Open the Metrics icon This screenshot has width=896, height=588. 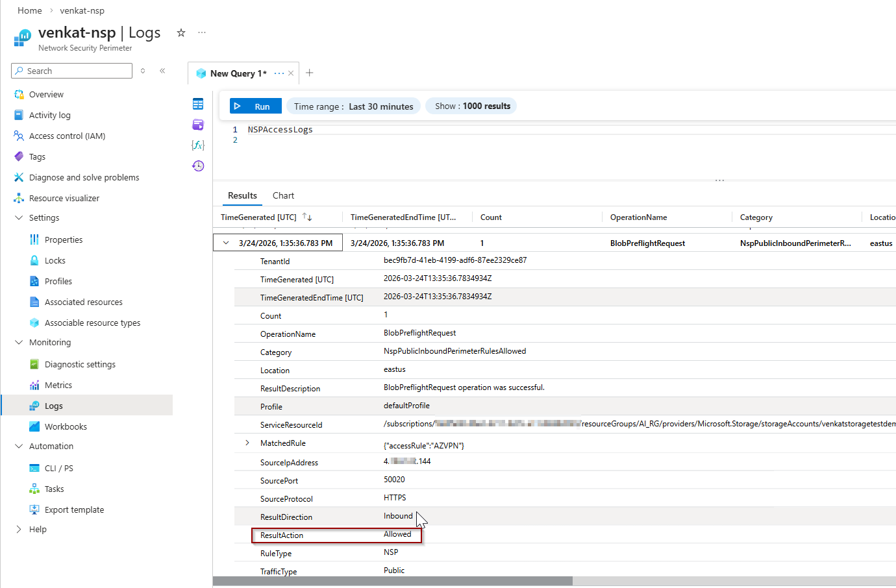[x=34, y=386]
